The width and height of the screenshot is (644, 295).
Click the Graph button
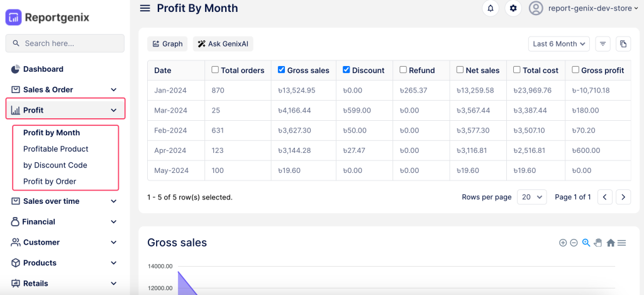[x=167, y=44]
